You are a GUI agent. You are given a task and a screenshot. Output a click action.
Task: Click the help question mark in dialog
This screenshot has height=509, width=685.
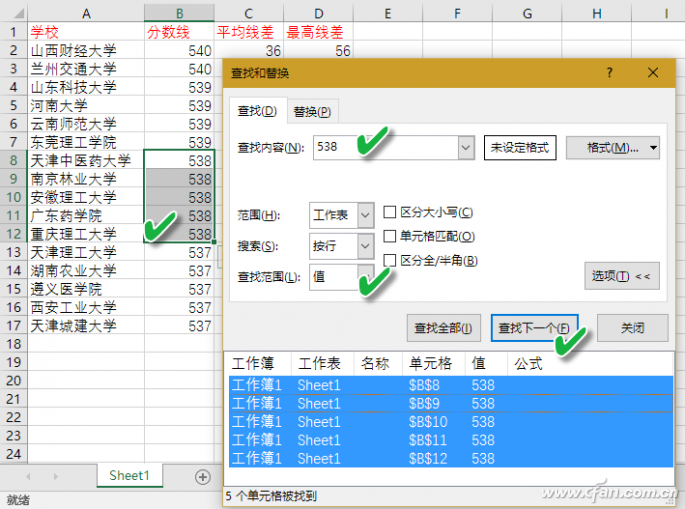[609, 73]
